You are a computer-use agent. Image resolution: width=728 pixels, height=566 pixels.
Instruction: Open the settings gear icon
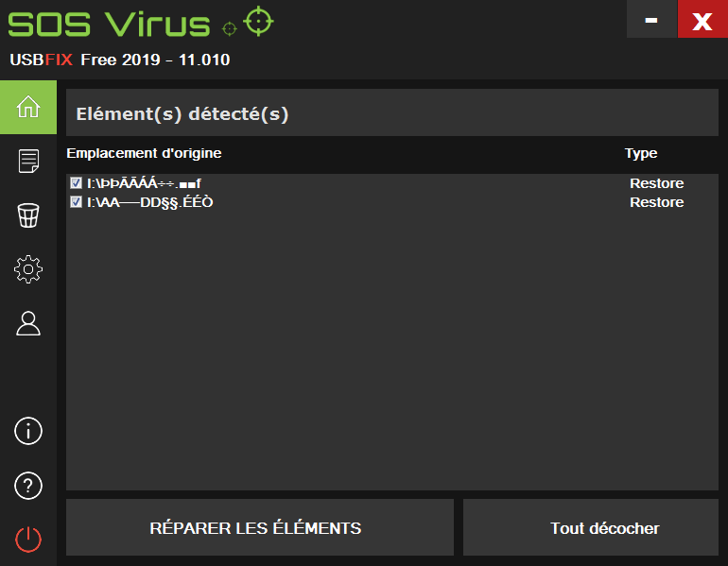(x=28, y=269)
